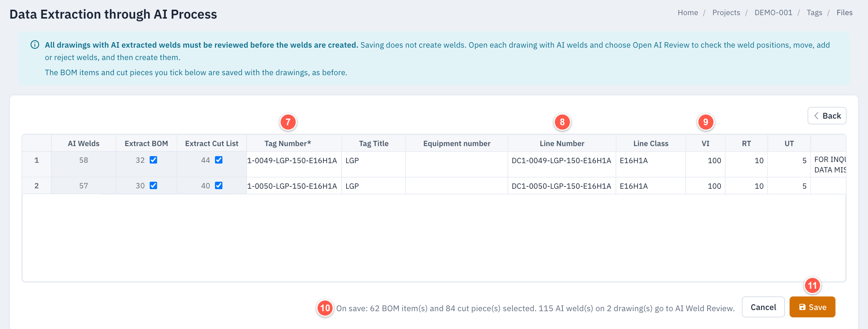Image resolution: width=868 pixels, height=329 pixels.
Task: Click the Tag Number* column header
Action: pos(294,143)
